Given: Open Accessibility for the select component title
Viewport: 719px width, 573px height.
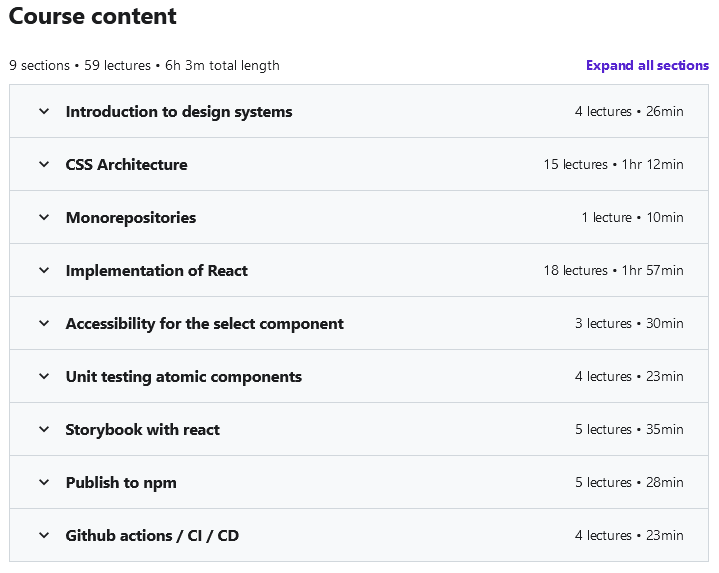Looking at the screenshot, I should [205, 324].
